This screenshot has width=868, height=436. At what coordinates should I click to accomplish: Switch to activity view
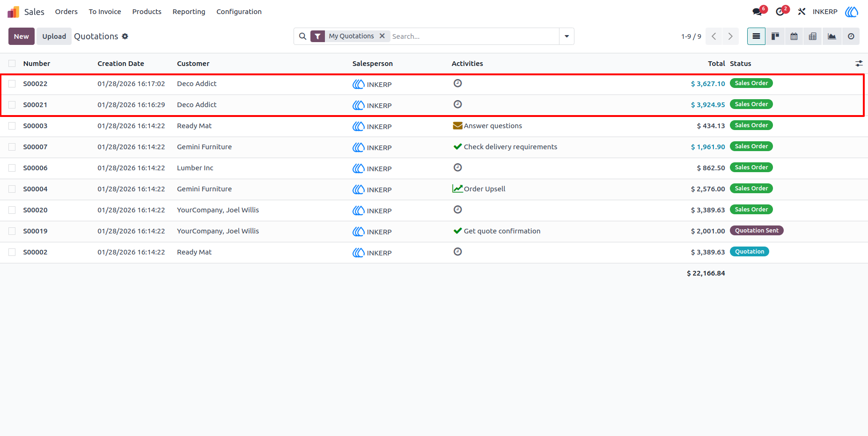tap(851, 36)
